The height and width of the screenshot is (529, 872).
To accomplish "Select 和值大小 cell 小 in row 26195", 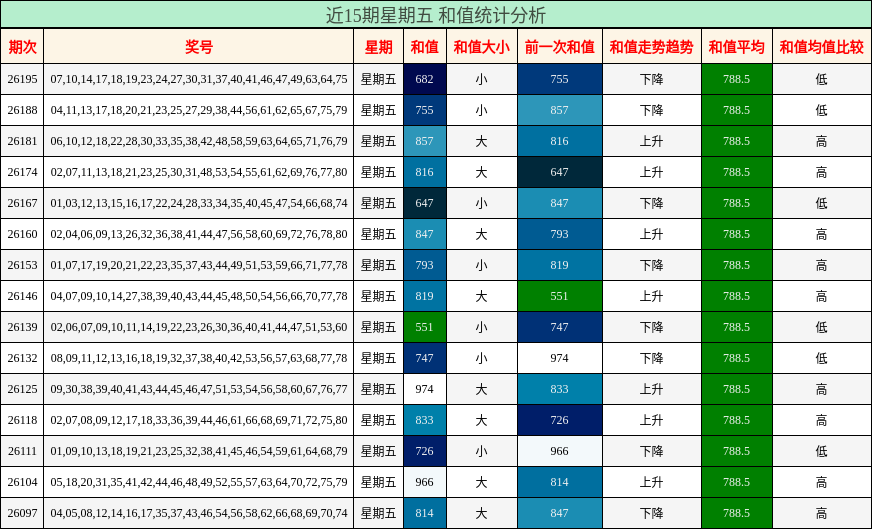I will click(482, 79).
